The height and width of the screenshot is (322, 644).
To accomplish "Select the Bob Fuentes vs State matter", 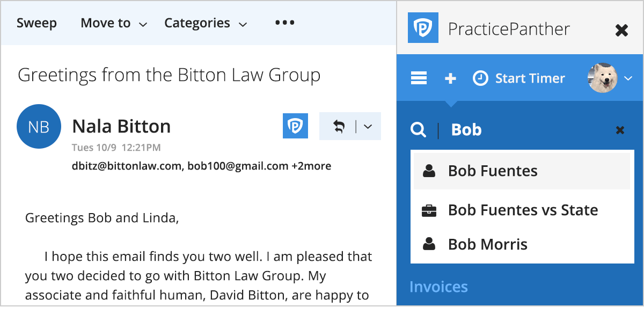I will pos(522,210).
